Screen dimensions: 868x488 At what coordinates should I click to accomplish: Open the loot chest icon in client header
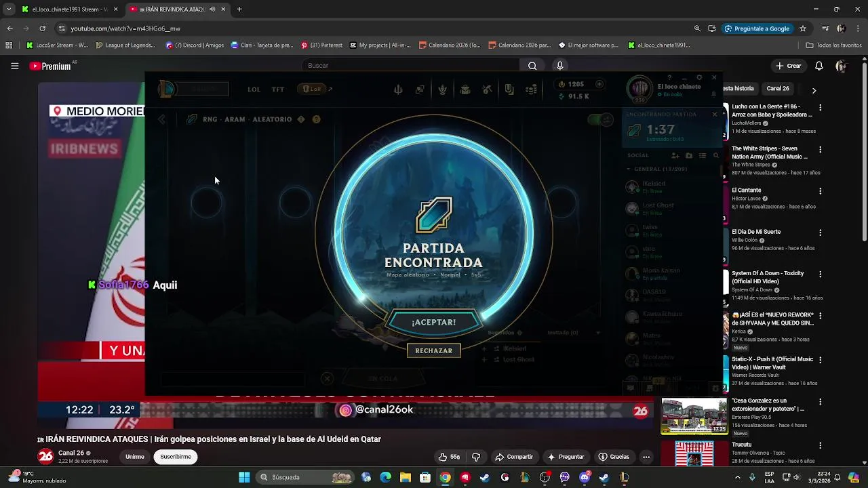pyautogui.click(x=465, y=89)
